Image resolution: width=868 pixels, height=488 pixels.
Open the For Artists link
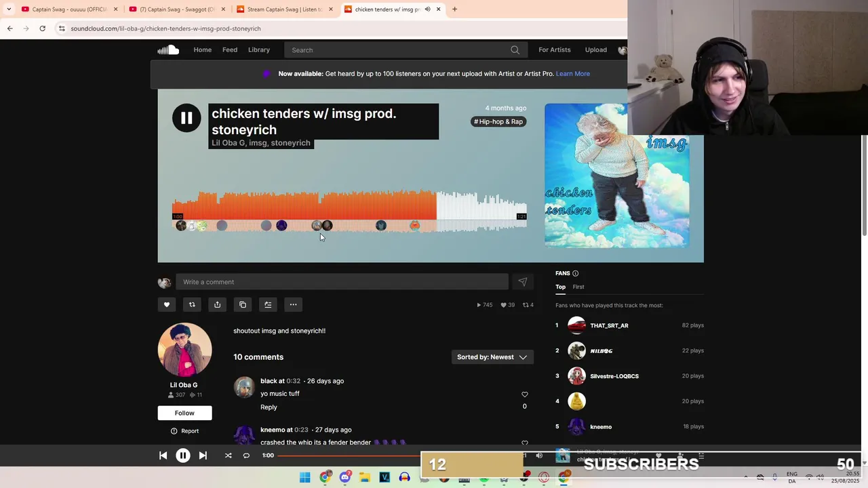click(555, 49)
